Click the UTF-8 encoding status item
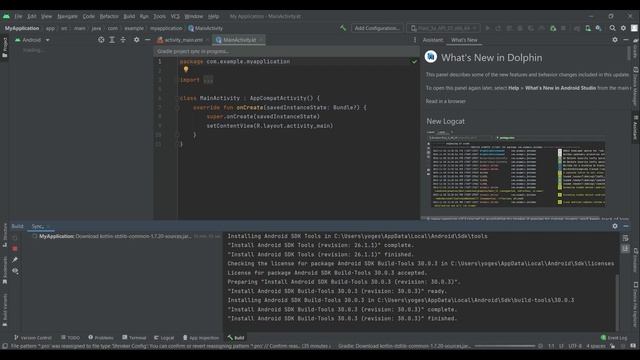Viewport: 640px width, 360px height. (575, 346)
